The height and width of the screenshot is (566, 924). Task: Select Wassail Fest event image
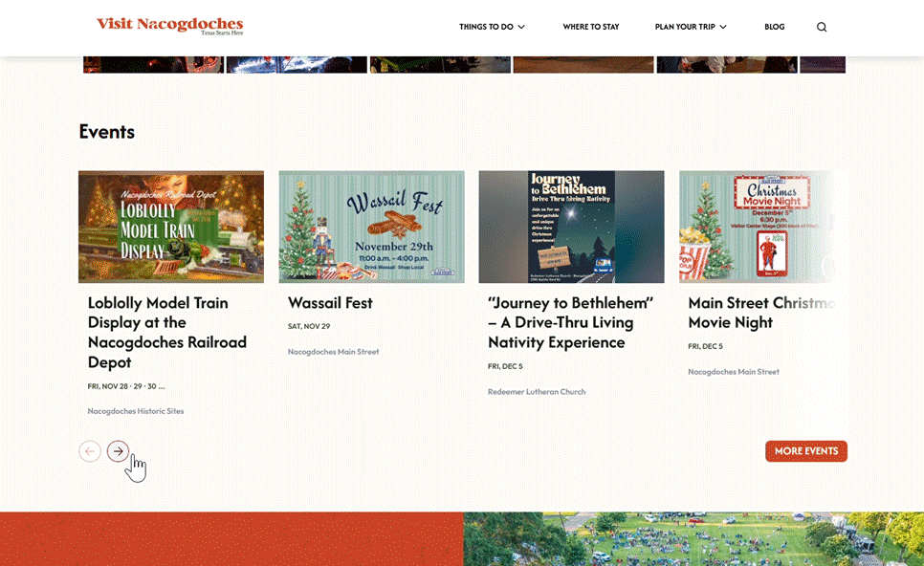coord(371,227)
